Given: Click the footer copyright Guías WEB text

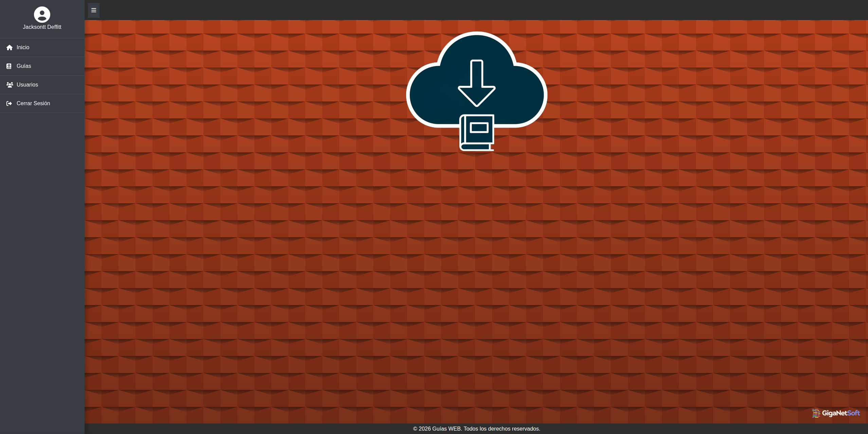Looking at the screenshot, I should (476, 429).
